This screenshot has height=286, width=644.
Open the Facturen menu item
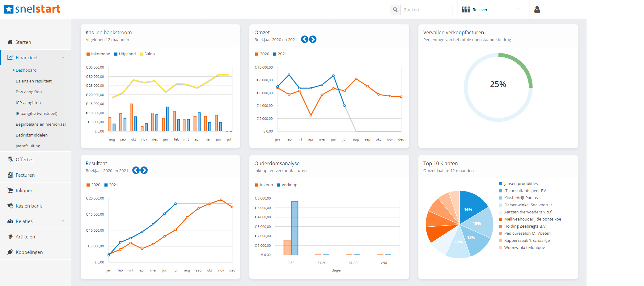click(x=25, y=175)
